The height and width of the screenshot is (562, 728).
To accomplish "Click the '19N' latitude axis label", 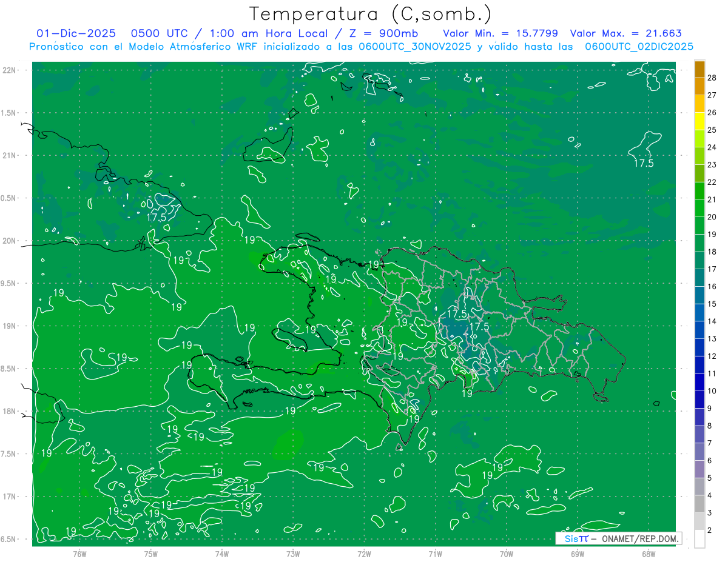I will click(10, 326).
